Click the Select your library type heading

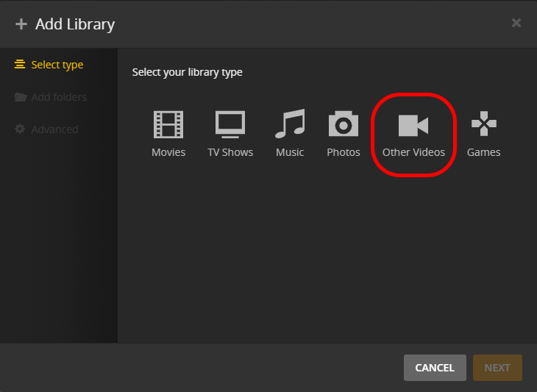188,72
